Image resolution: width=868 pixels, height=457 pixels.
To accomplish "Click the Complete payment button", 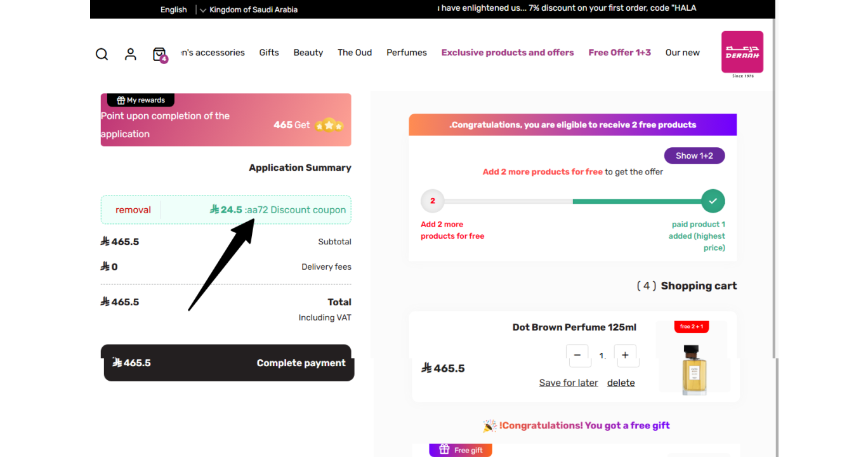I will [228, 363].
